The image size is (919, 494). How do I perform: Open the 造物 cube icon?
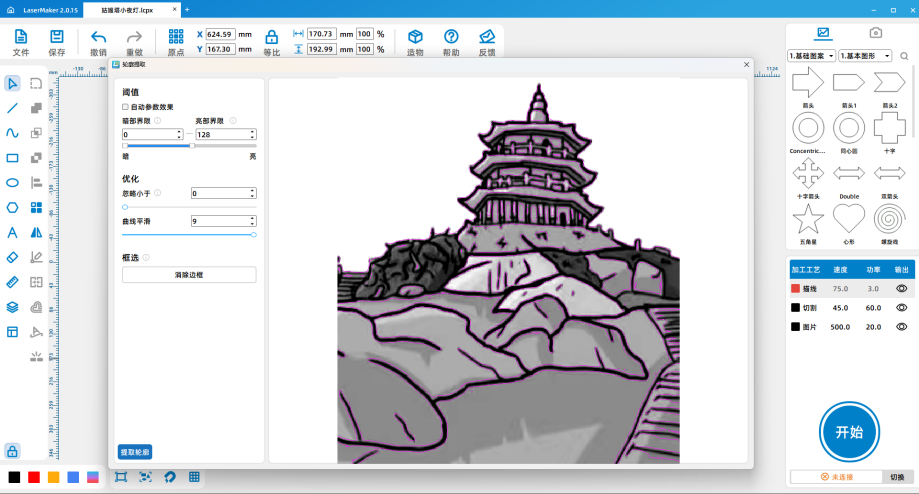415,42
